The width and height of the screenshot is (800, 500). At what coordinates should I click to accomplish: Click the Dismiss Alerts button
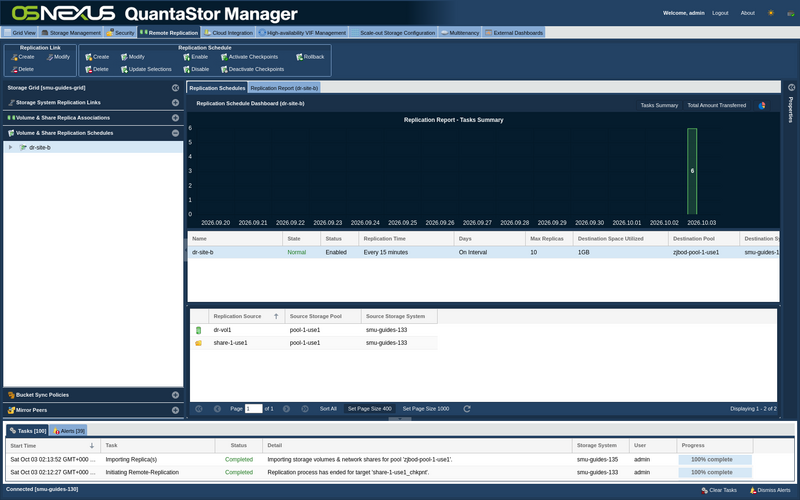coord(770,490)
